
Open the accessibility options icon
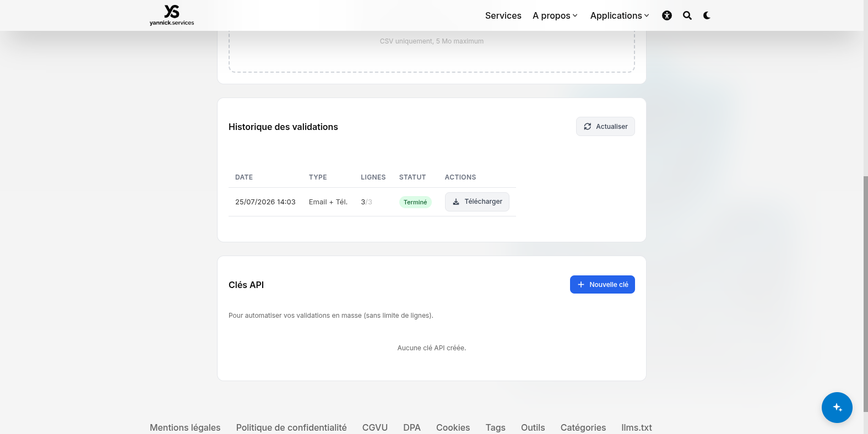click(667, 15)
